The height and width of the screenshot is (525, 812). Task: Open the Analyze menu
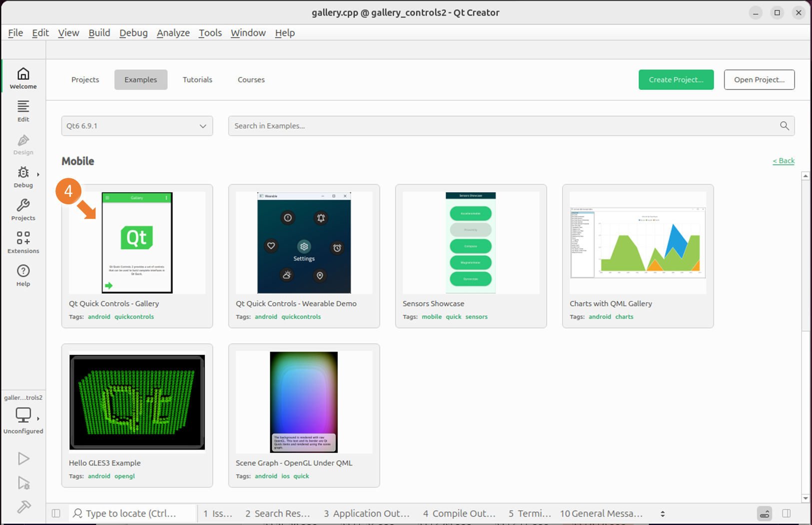[173, 33]
